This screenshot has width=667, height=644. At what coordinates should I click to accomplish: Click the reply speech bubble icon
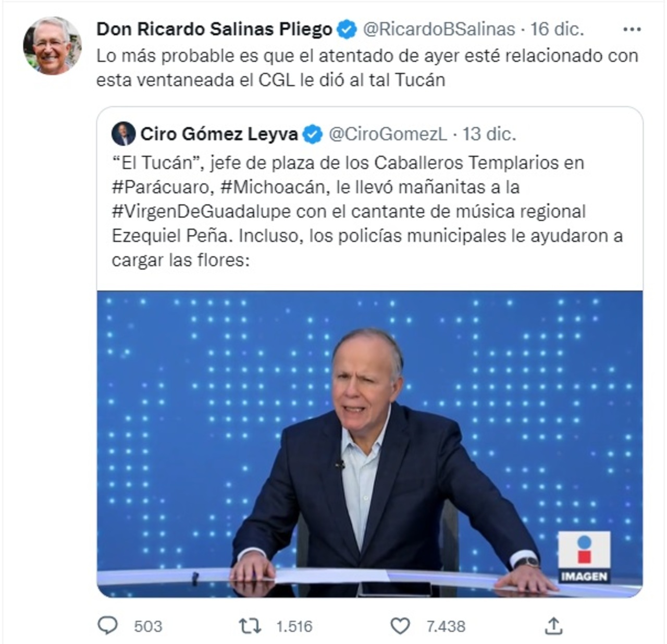tap(108, 626)
